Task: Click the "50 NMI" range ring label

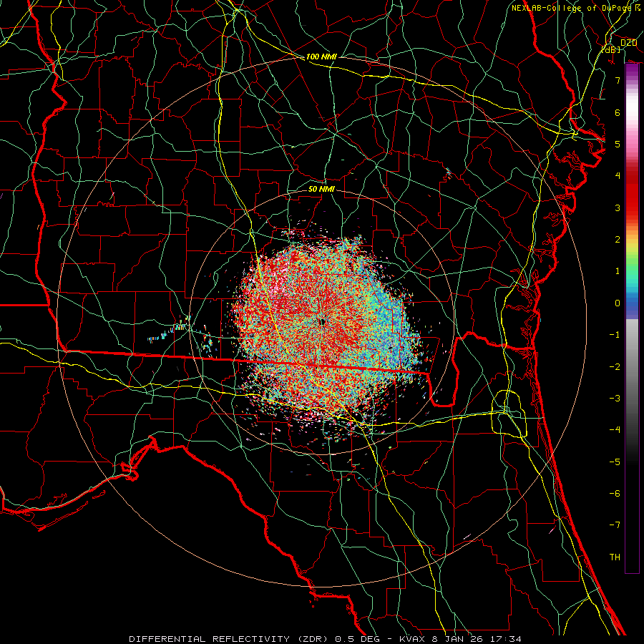Action: (321, 189)
